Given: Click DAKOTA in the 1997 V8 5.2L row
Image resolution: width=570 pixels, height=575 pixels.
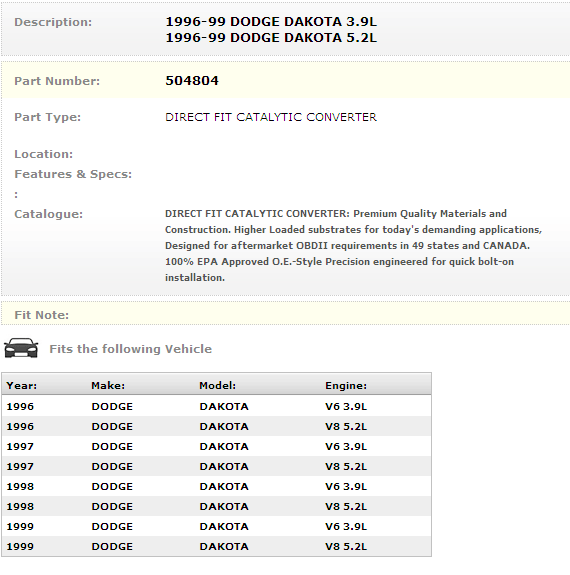Looking at the screenshot, I should tap(224, 466).
